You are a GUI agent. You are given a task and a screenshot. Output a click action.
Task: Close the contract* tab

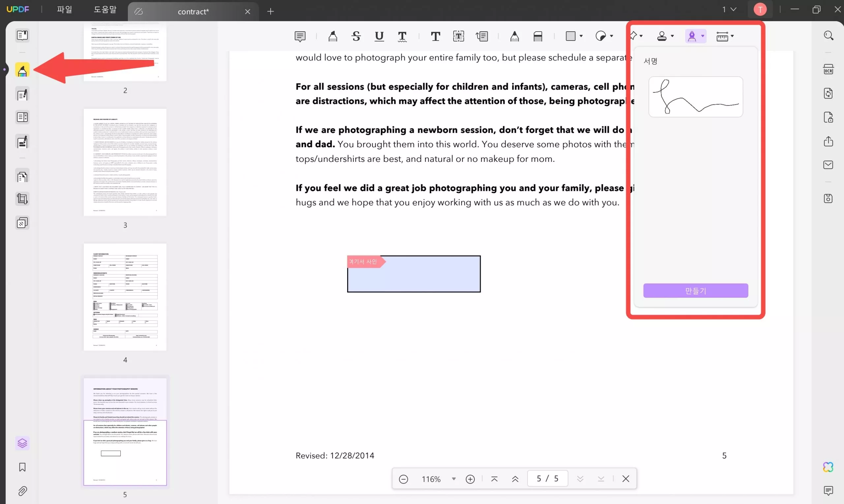pyautogui.click(x=248, y=12)
